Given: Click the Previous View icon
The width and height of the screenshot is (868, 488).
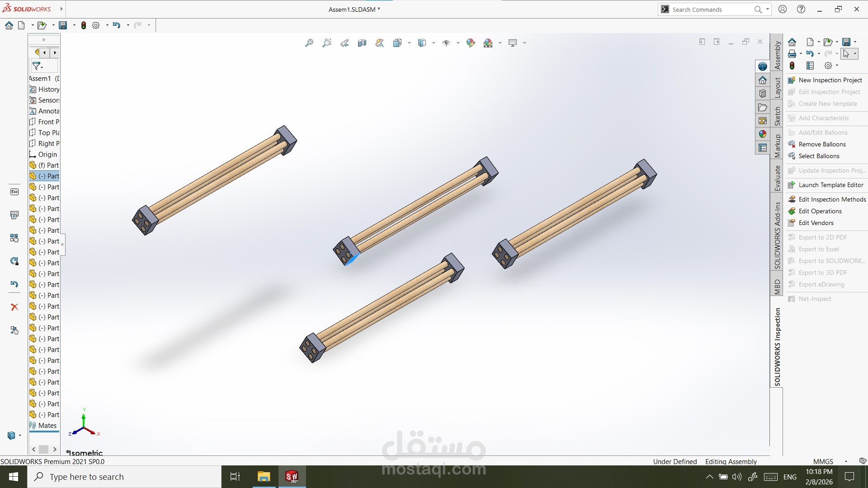Looking at the screenshot, I should [x=344, y=43].
